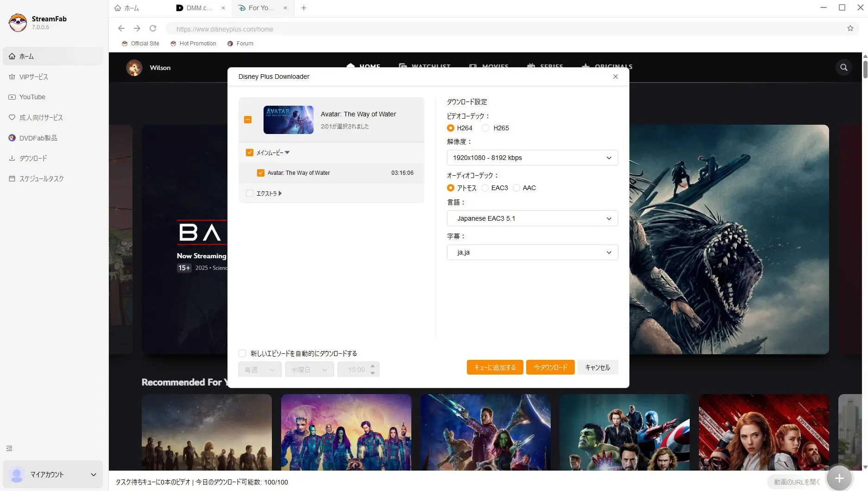The image size is (868, 491).
Task: Uncheck the メインムービー checkbox
Action: tap(250, 153)
